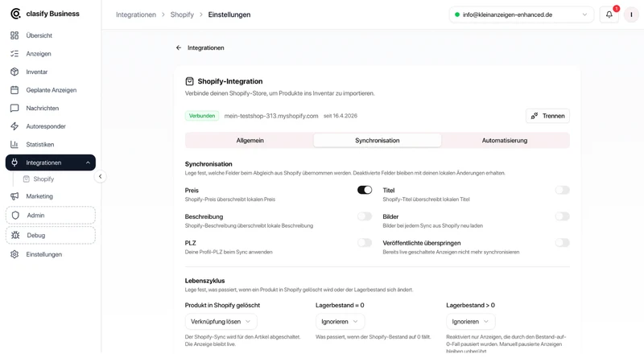This screenshot has height=362, width=644.
Task: Open the account email dropdown
Action: point(521,14)
